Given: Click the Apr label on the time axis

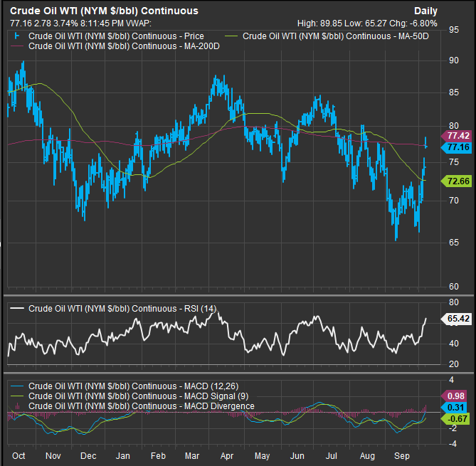Looking at the screenshot, I should click(x=226, y=456).
